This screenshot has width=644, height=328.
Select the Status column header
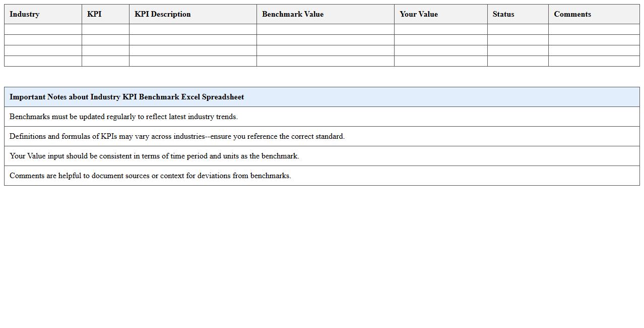click(503, 14)
